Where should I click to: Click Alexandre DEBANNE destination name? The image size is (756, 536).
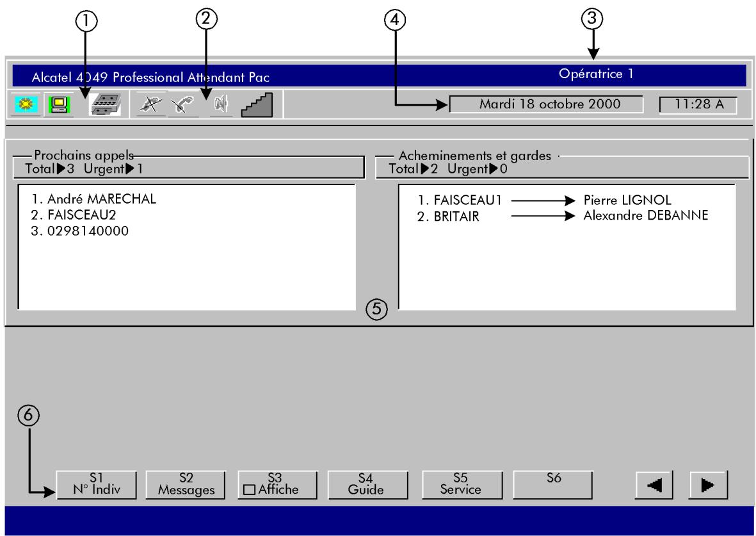point(646,215)
